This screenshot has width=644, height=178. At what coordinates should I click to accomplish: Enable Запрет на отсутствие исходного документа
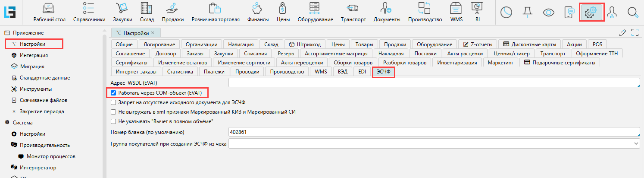113,102
